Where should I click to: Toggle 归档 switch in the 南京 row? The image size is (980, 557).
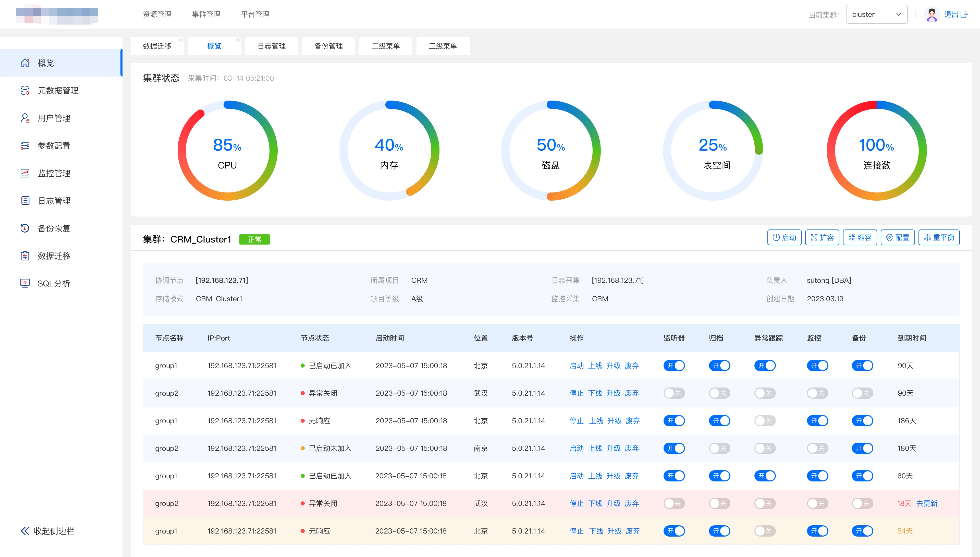click(x=720, y=448)
